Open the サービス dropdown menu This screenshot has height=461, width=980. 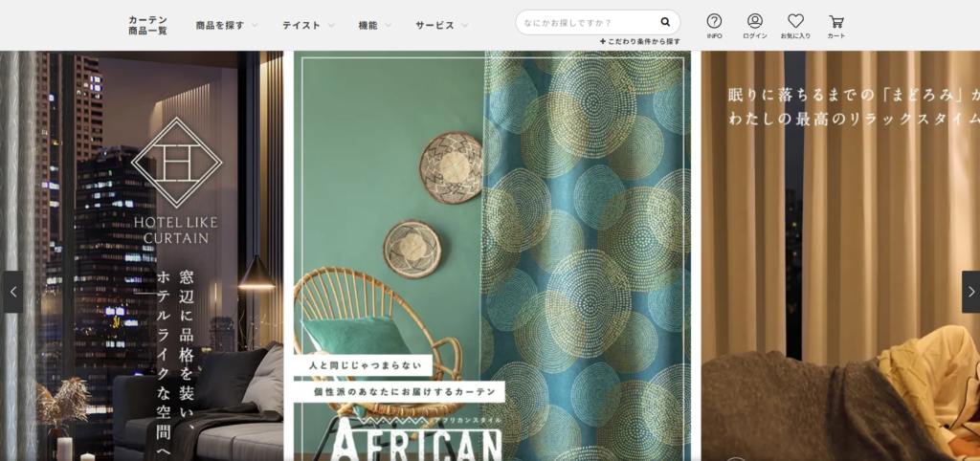point(441,25)
